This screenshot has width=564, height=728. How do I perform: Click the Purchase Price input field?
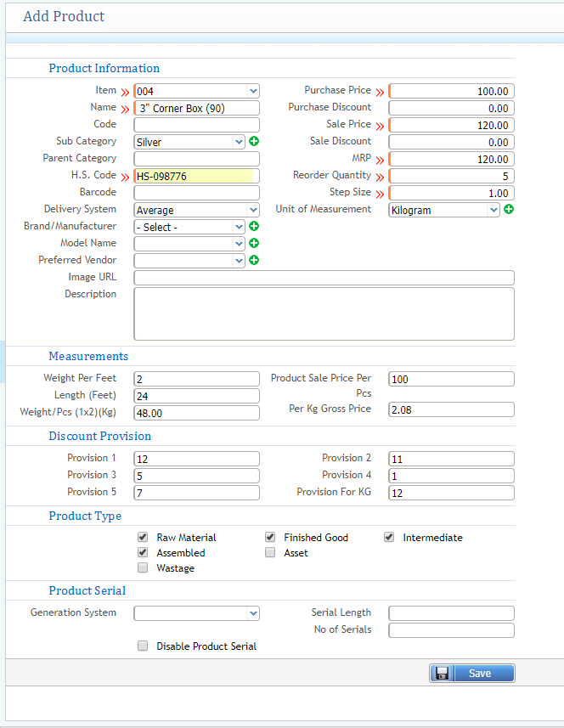coord(451,91)
